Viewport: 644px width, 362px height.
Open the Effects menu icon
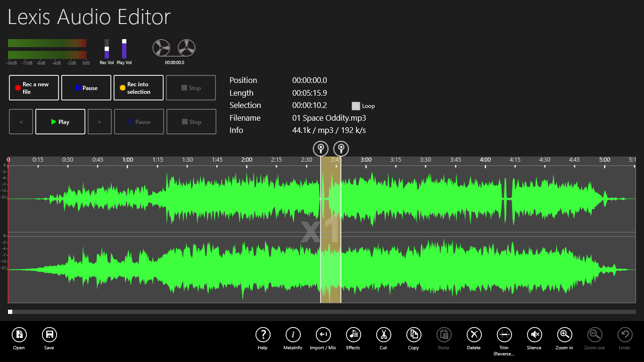click(353, 335)
